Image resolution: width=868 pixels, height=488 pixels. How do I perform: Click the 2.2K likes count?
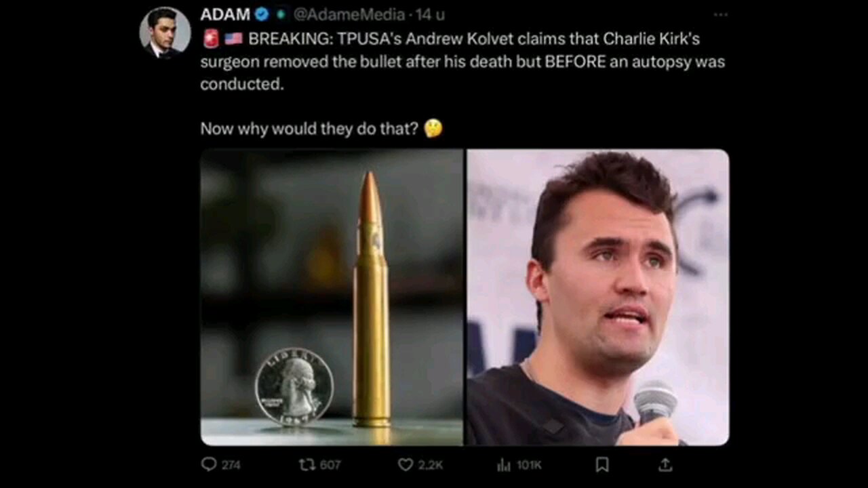431,465
